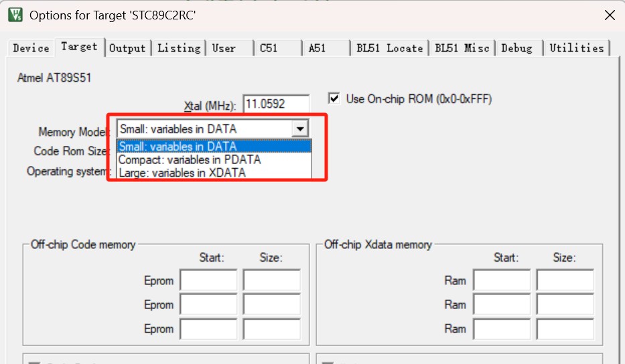Click the first Eprom Start field
Image resolution: width=625 pixels, height=364 pixels.
(208, 280)
